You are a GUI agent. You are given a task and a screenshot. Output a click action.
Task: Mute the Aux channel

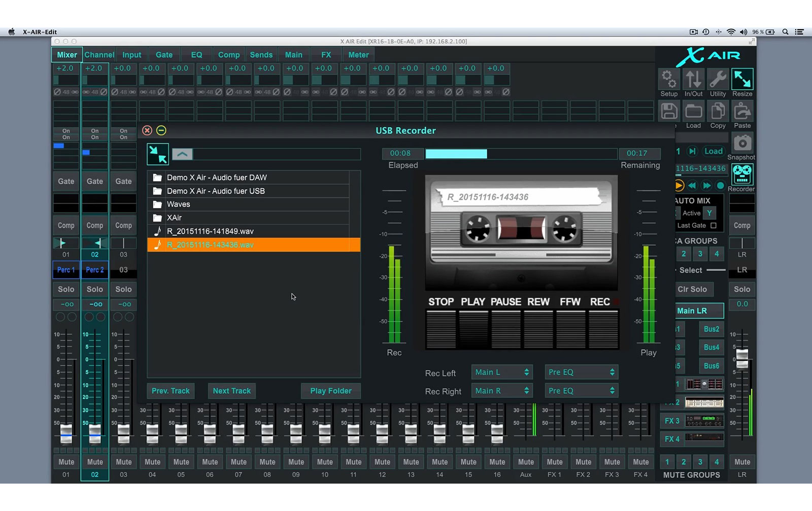(526, 462)
